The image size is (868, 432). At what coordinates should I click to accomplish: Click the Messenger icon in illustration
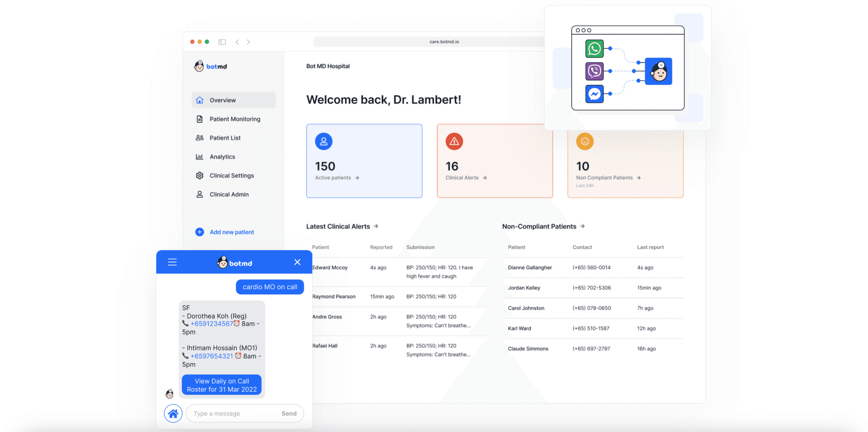[x=594, y=94]
